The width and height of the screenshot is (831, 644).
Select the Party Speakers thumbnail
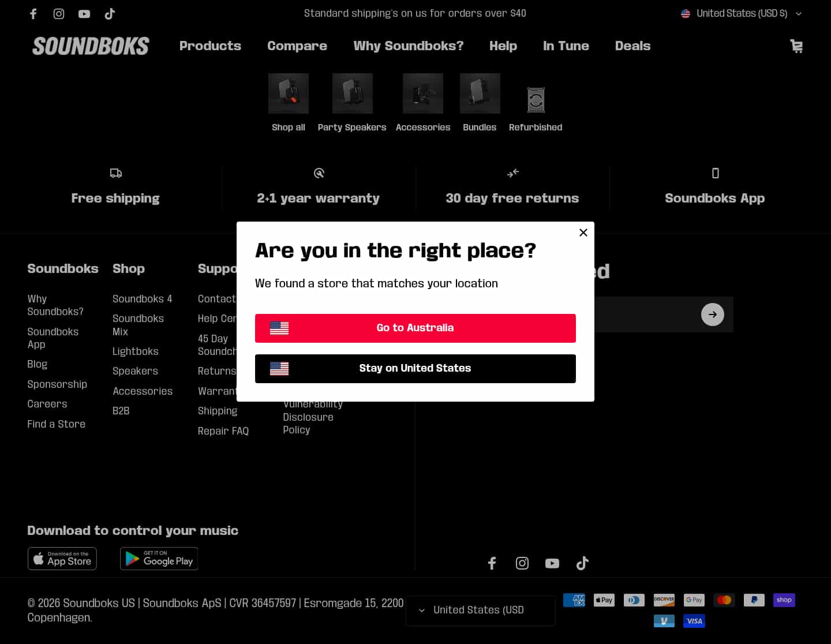click(353, 93)
